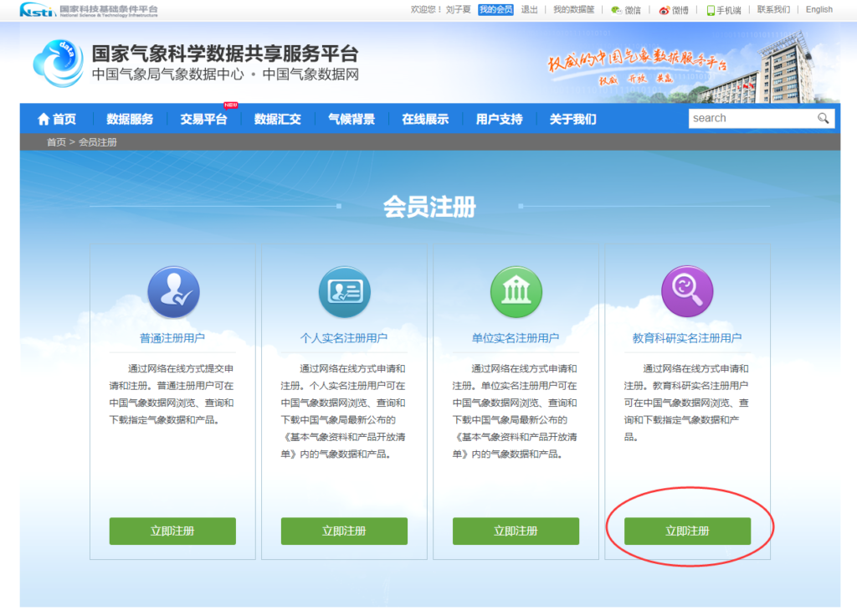Viewport: 857px width, 616px height.
Task: Open the 用户支持 menu
Action: coord(500,119)
